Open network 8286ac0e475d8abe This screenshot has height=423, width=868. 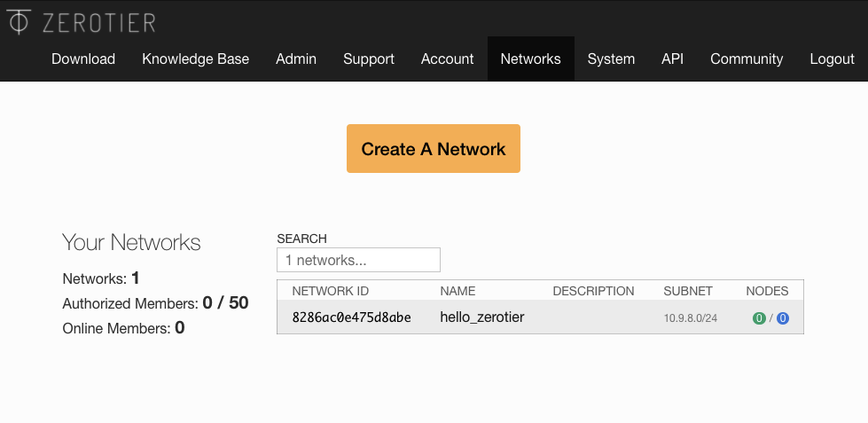[351, 317]
